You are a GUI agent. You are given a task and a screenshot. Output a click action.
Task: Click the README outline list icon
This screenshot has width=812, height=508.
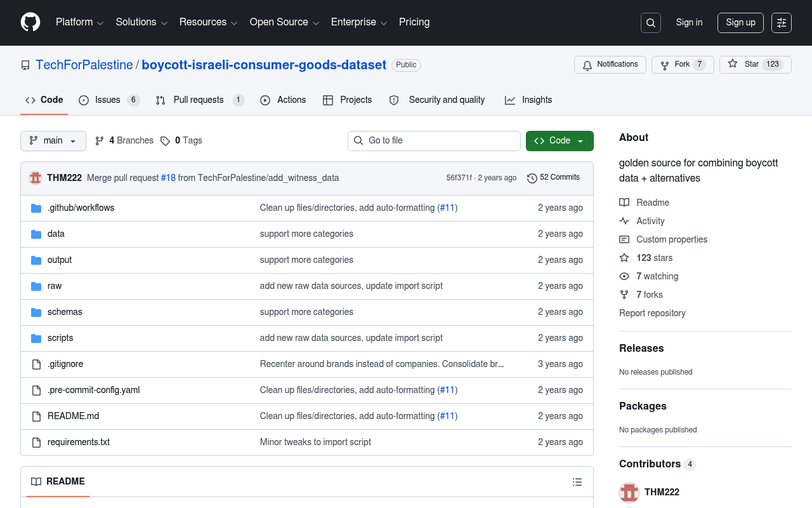pos(577,482)
